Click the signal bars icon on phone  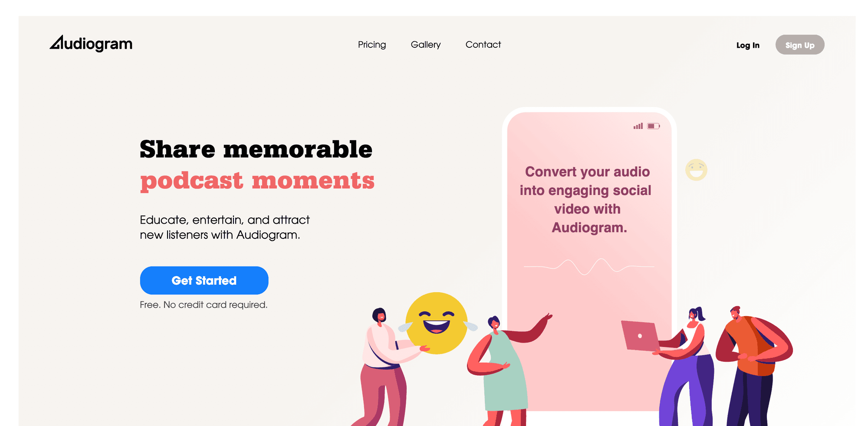coord(638,126)
